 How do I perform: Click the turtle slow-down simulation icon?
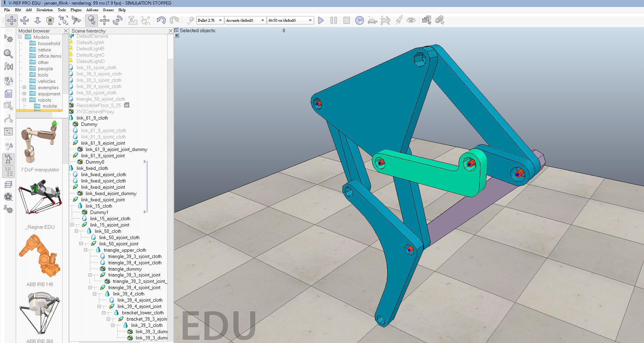click(x=372, y=21)
